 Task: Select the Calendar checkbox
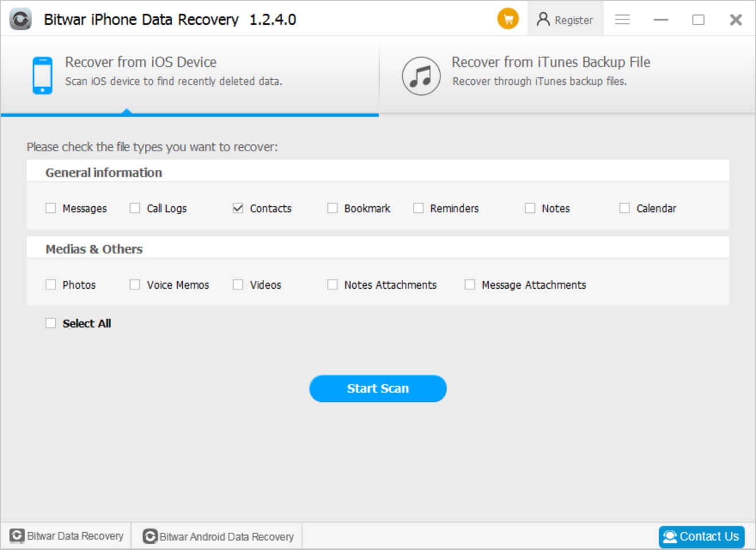click(625, 208)
